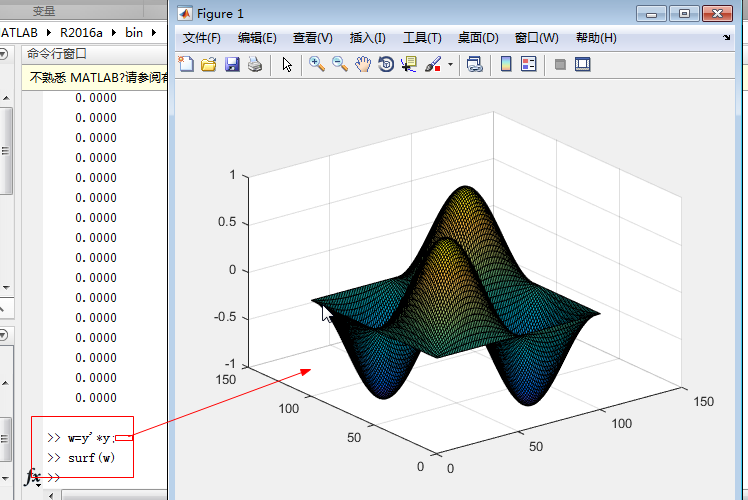This screenshot has width=748, height=500.
Task: Maximize the Figure 1 window
Action: 684,14
